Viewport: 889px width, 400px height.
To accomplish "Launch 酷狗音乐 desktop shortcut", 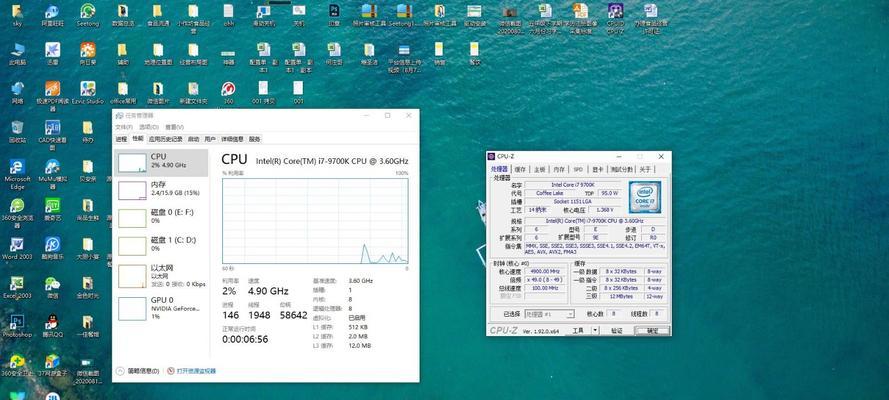I will coord(52,249).
